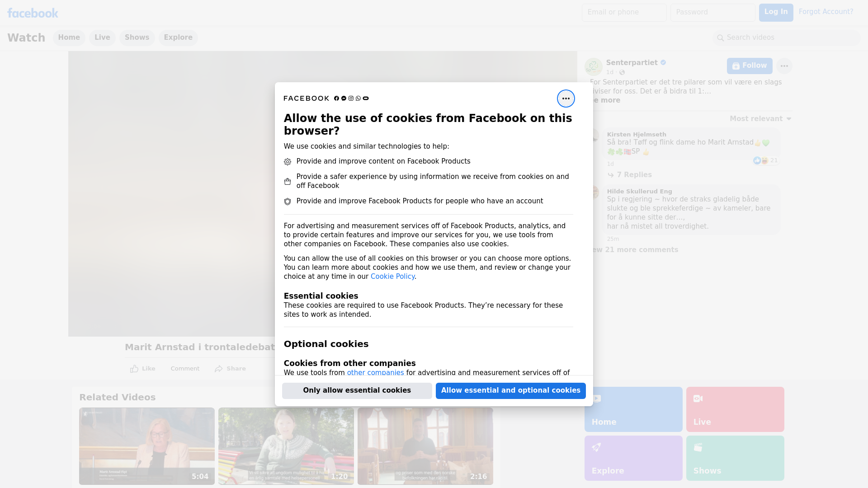Open the Cookie Policy link
Screen dimensions: 868x488
[392, 277]
